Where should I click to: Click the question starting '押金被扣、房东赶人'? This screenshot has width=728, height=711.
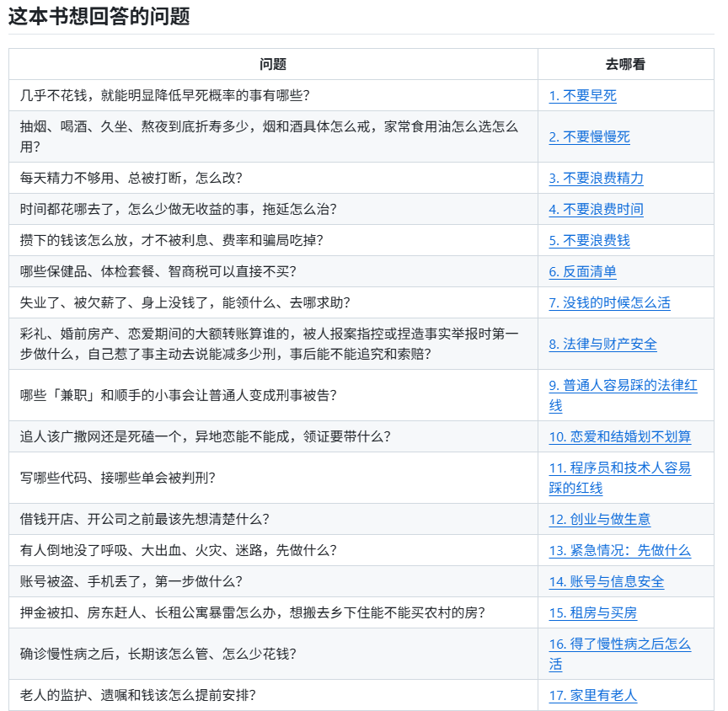253,612
